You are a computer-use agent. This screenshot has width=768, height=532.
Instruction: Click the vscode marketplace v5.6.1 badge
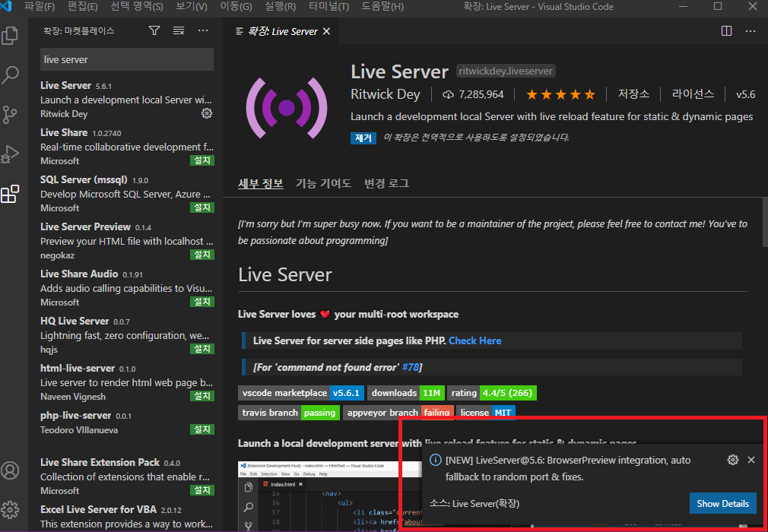point(300,393)
